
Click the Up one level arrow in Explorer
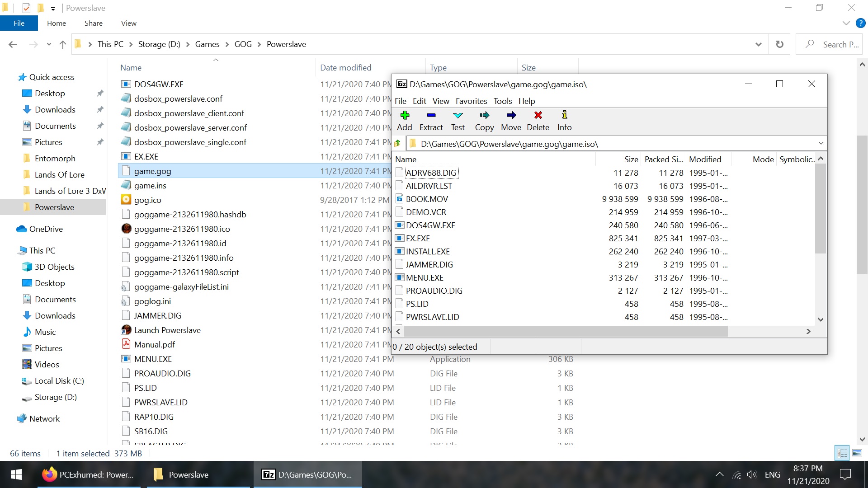click(x=63, y=44)
